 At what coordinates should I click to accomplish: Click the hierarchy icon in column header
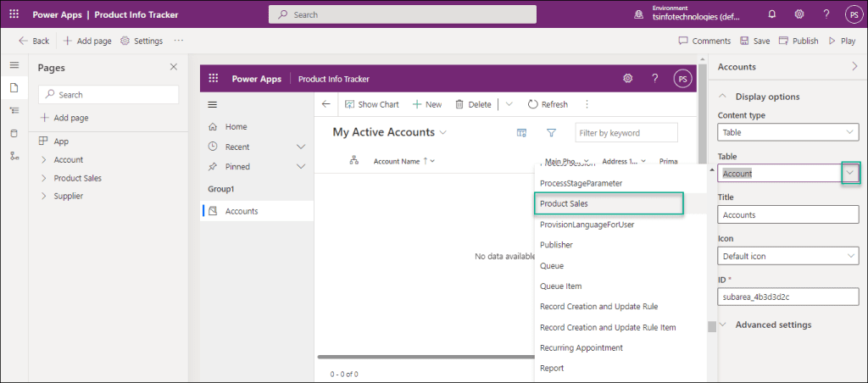pos(354,160)
